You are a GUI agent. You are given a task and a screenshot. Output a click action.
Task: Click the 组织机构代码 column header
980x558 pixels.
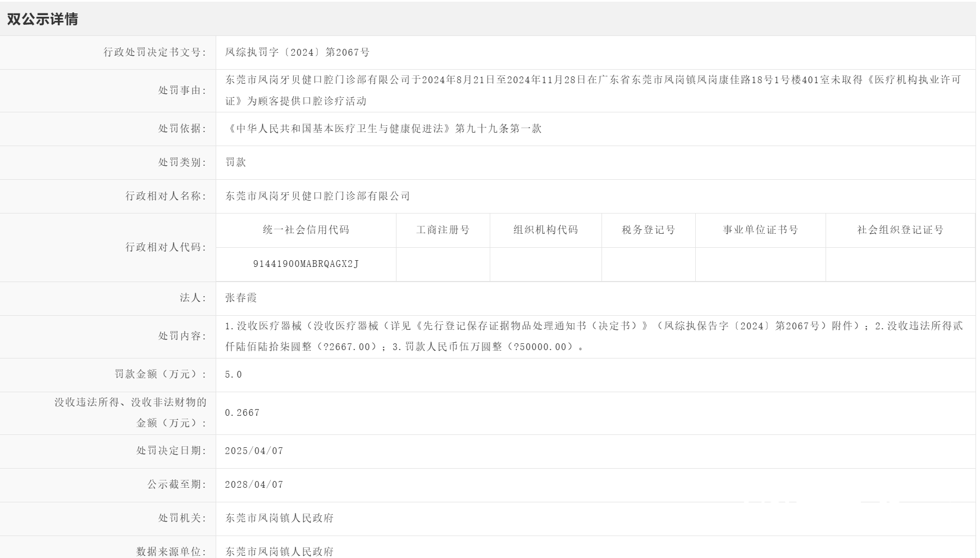pyautogui.click(x=545, y=230)
